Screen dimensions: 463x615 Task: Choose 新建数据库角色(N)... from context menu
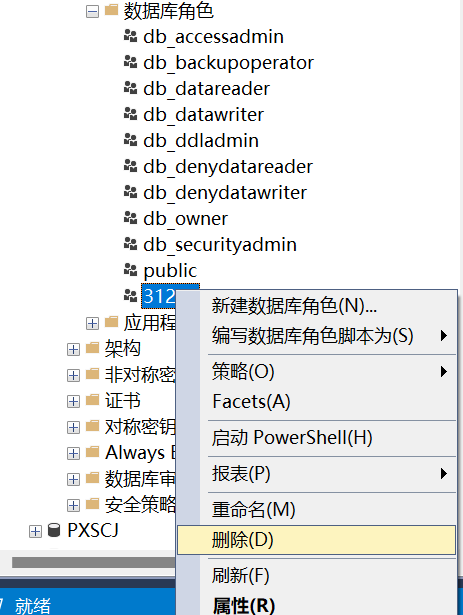[316, 306]
